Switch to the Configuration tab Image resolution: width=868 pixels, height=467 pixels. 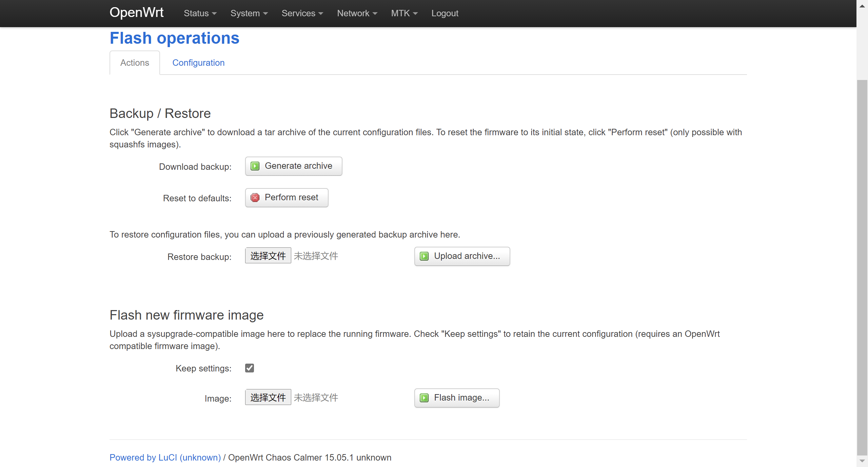[198, 63]
